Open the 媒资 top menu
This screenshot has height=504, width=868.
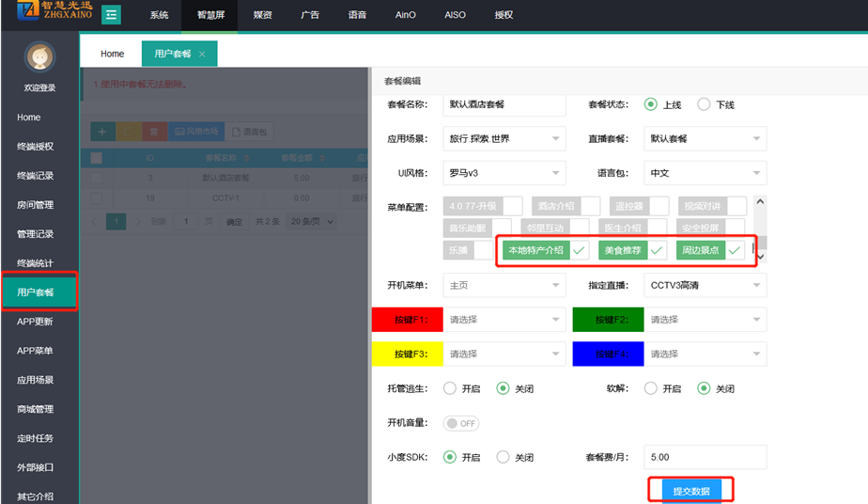pos(264,16)
